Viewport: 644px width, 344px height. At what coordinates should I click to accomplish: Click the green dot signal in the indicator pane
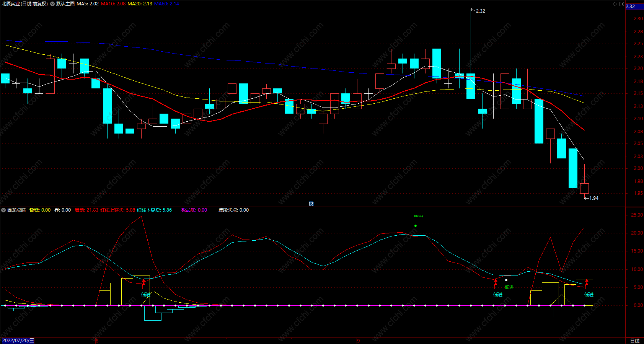[416, 226]
